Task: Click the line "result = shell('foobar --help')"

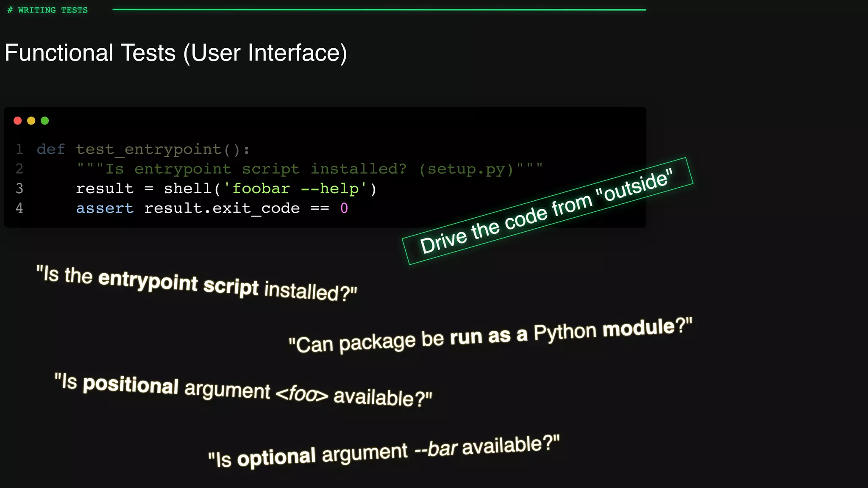Action: point(226,189)
